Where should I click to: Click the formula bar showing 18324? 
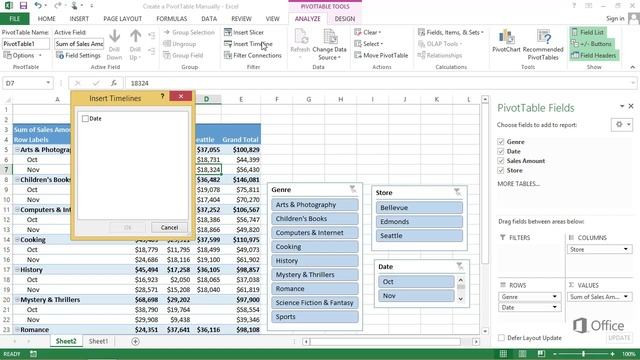380,83
